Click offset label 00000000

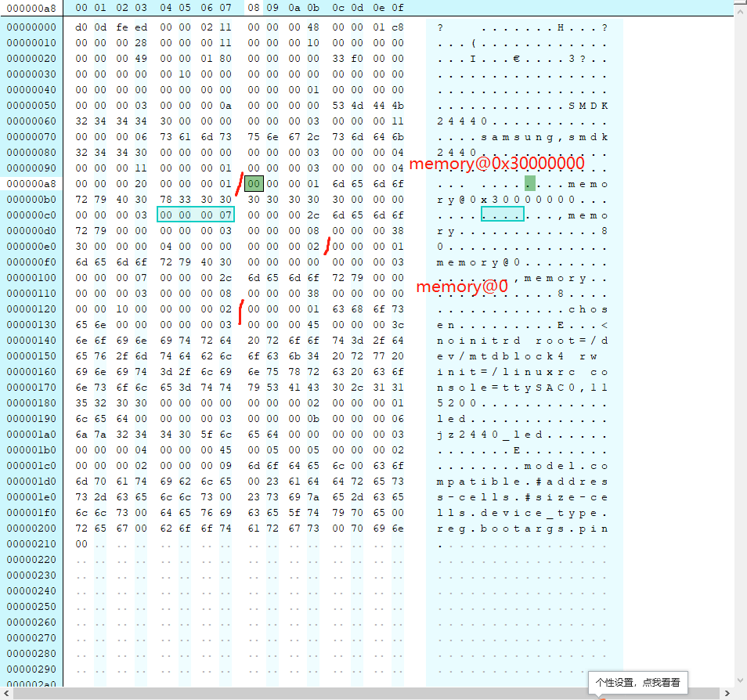[31, 27]
